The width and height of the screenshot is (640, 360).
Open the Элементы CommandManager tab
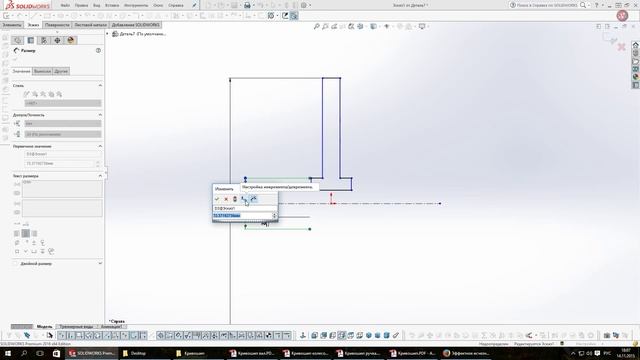click(11, 25)
